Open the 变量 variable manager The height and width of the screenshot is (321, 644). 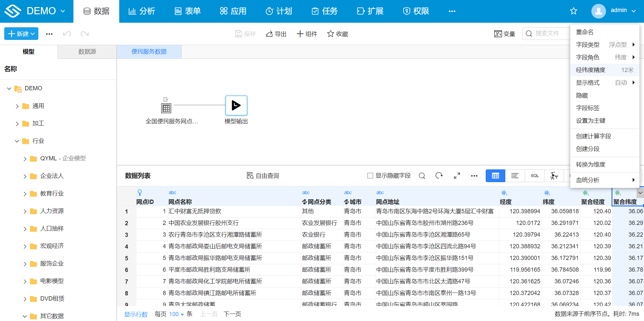tap(504, 33)
